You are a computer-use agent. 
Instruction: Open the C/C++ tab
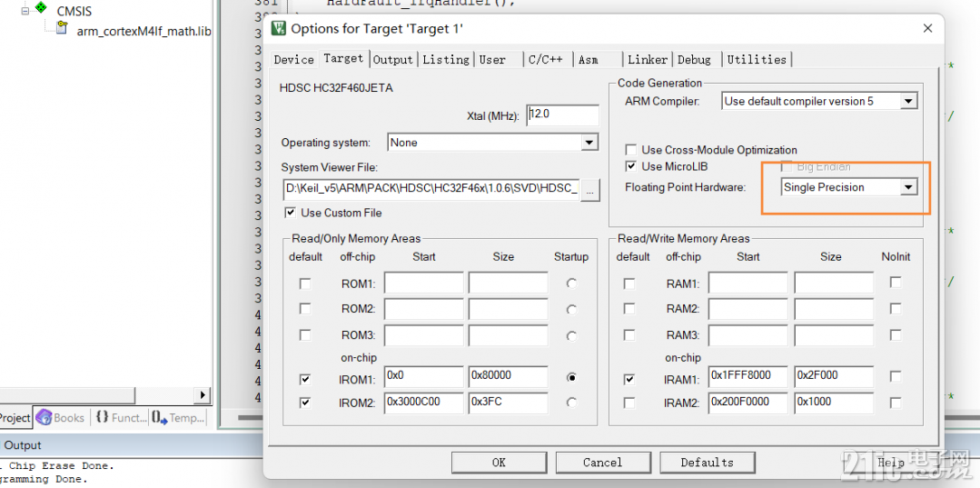pyautogui.click(x=546, y=59)
